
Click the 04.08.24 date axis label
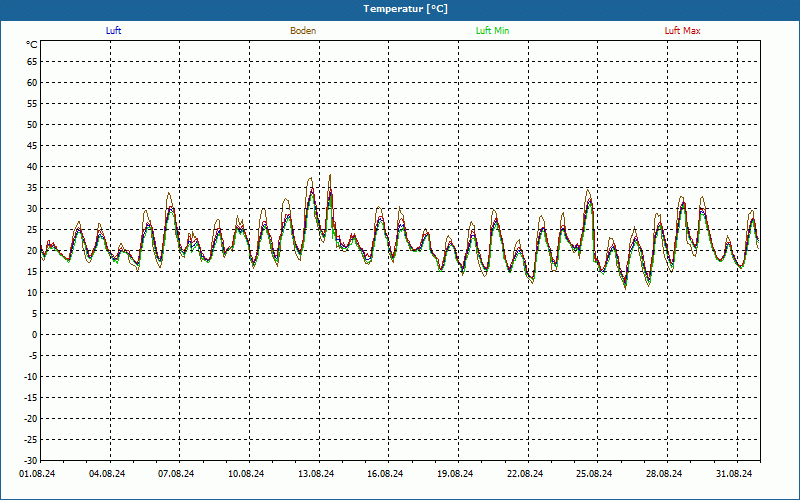click(x=107, y=474)
